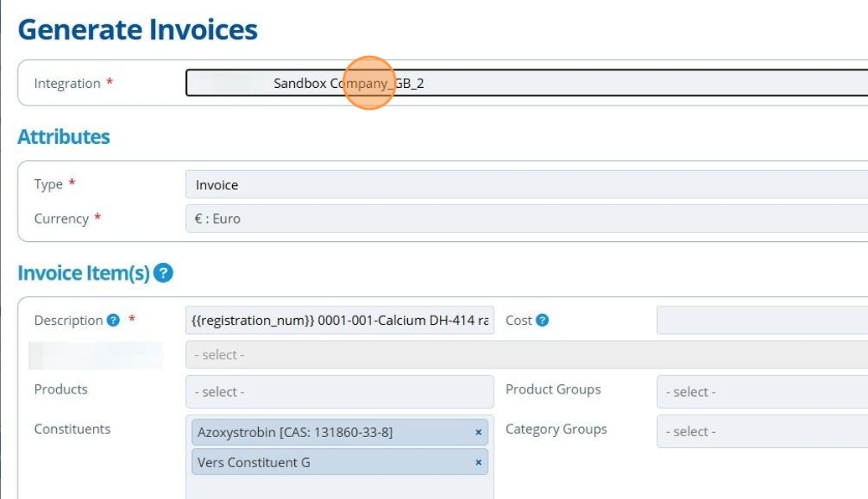The width and height of the screenshot is (868, 499).
Task: Click the Invoice Item(s) section heading
Action: pyautogui.click(x=84, y=273)
